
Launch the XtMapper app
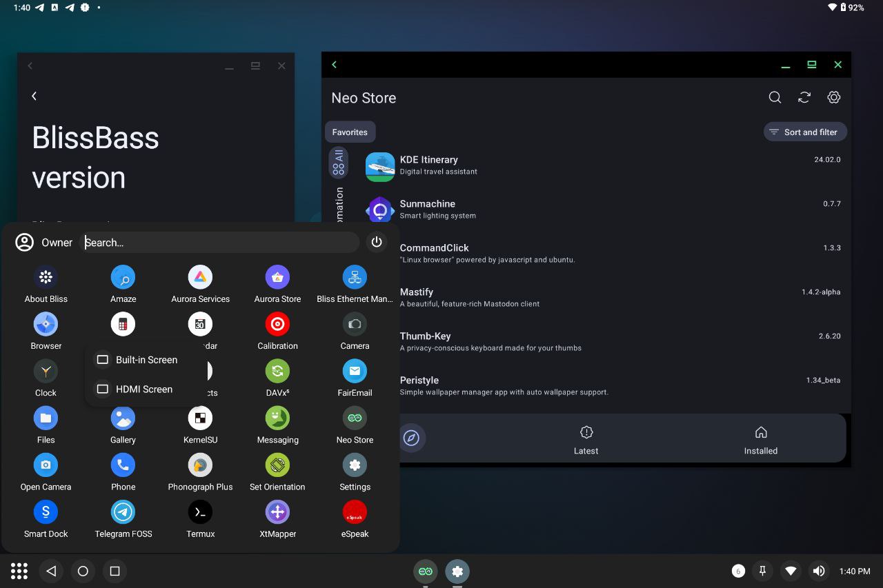click(x=277, y=512)
